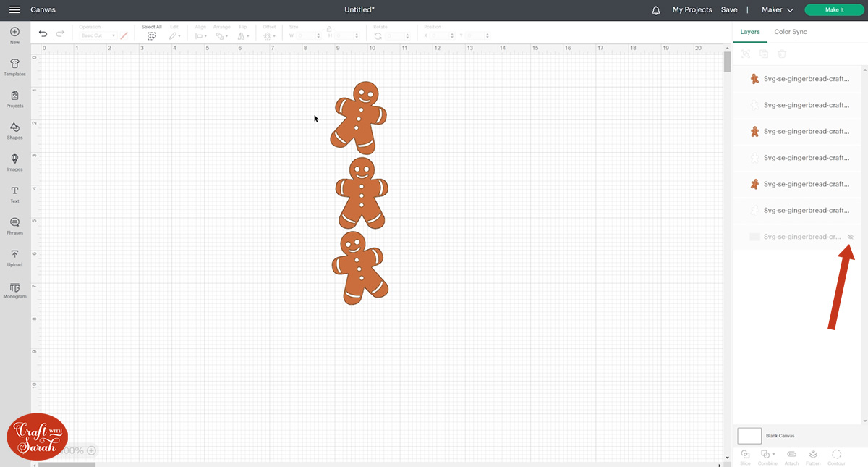Open the Maker machine selector dropdown

(777, 10)
